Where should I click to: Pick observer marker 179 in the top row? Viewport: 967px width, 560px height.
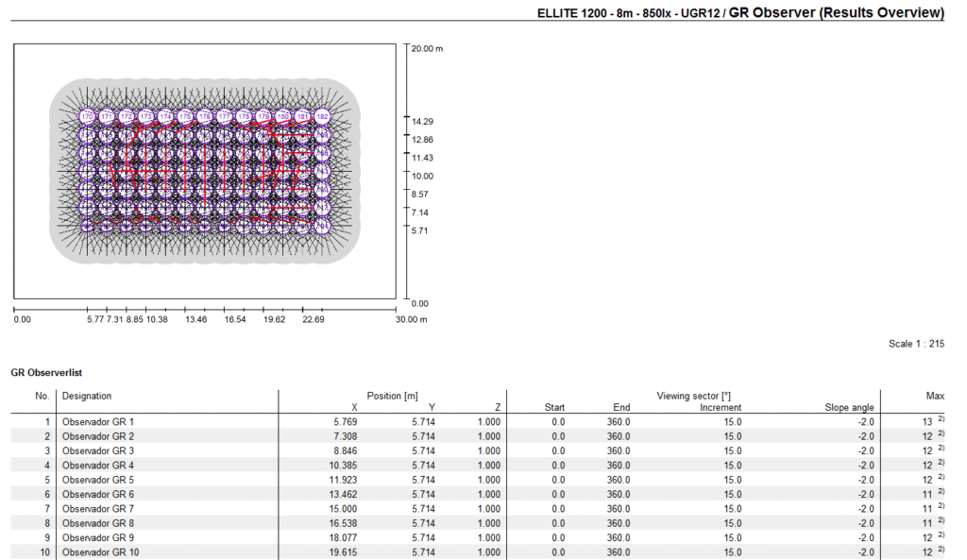263,116
